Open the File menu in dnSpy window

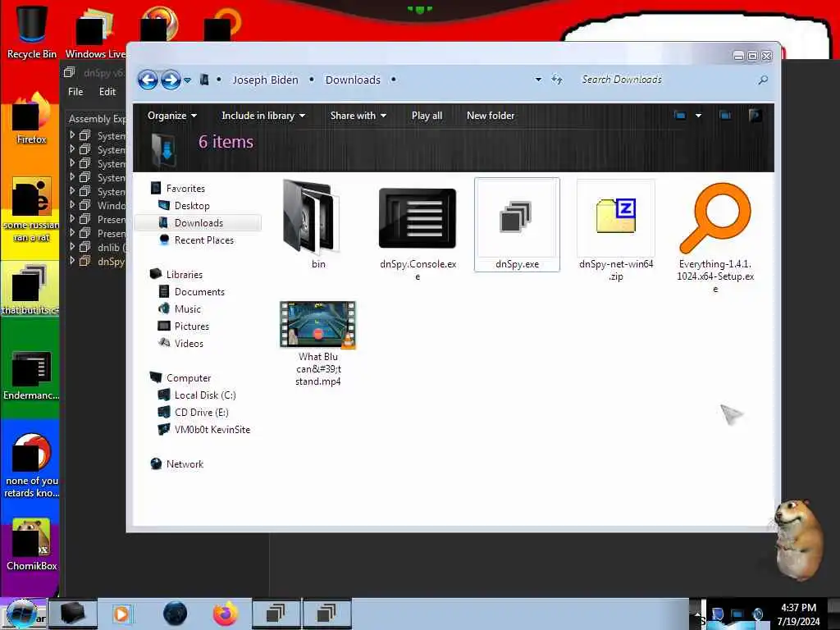click(75, 92)
